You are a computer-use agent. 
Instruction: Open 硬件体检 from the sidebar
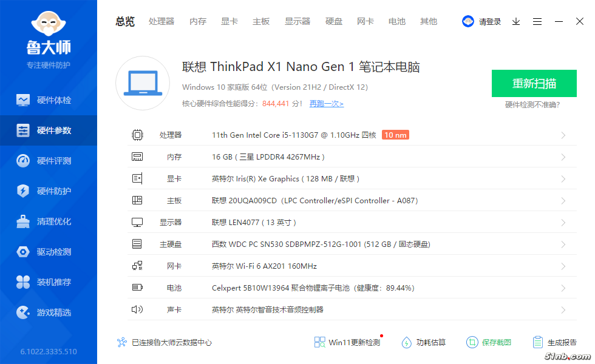53,100
